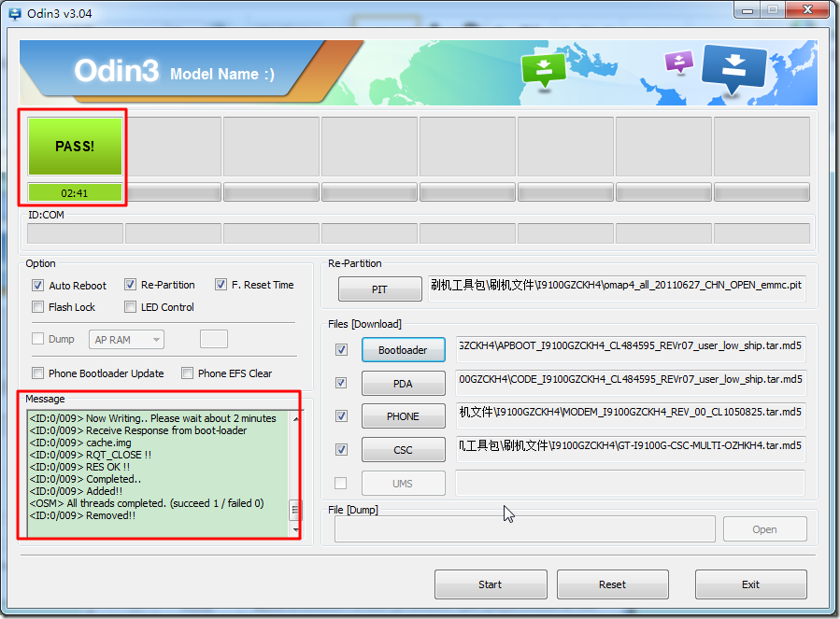Click the Odin3 app icon in title bar
Viewport: 840px width, 619px height.
(14, 13)
